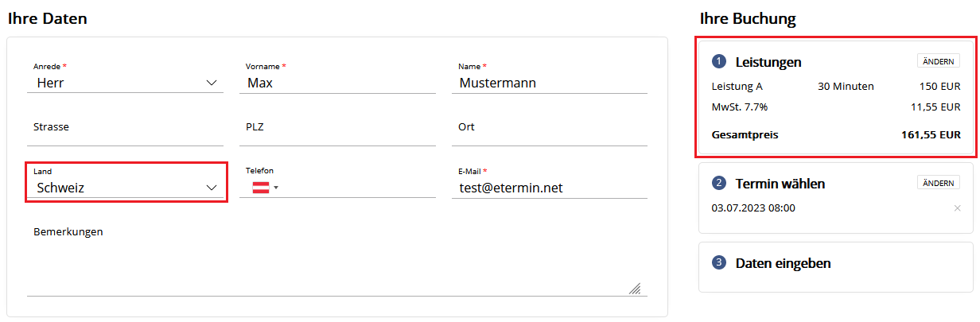Click ÄNDERN button for Leistungen
Screen dimensions: 980x322
(938, 61)
